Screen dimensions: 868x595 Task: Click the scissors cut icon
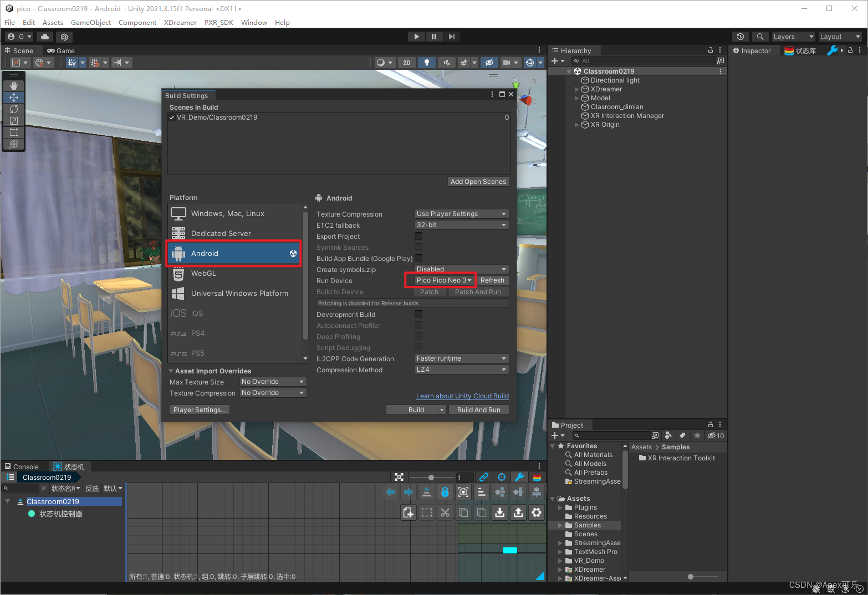point(445,512)
